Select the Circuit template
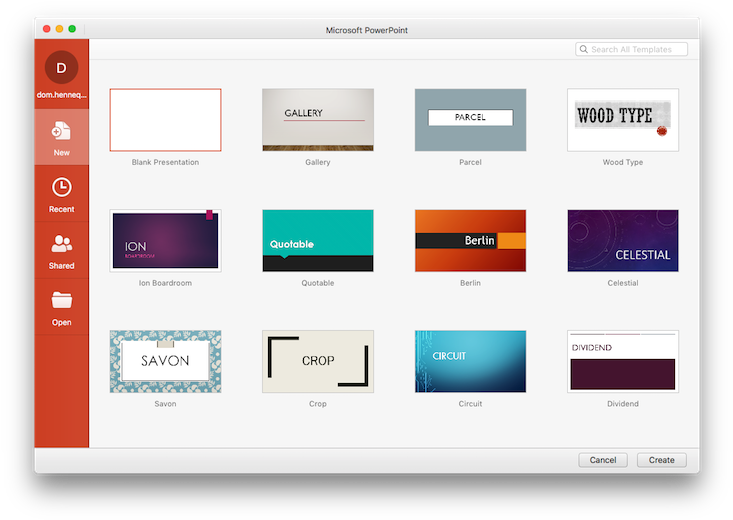The image size is (733, 520). (470, 361)
